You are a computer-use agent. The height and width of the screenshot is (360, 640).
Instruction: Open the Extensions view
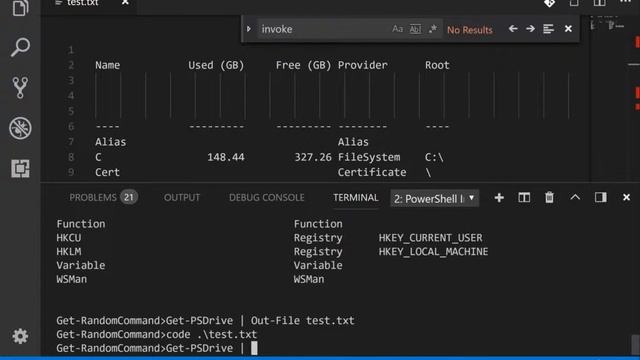20,168
